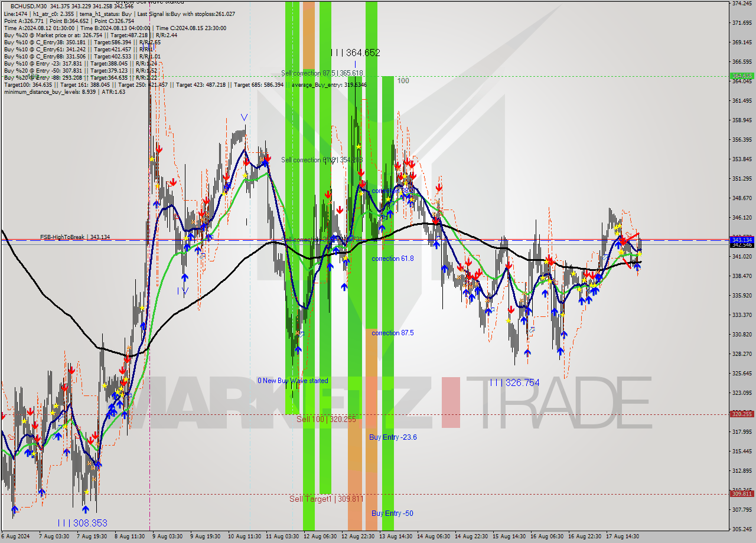Select the 'average_Buy_entry: 319.6346' label
Image resolution: width=756 pixels, height=543 pixels.
(x=329, y=85)
